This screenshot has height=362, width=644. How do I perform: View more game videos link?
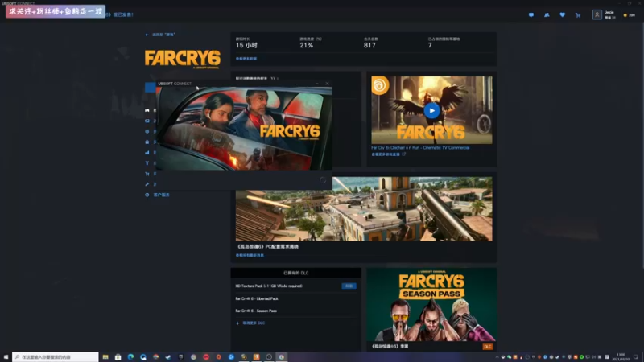pyautogui.click(x=388, y=154)
